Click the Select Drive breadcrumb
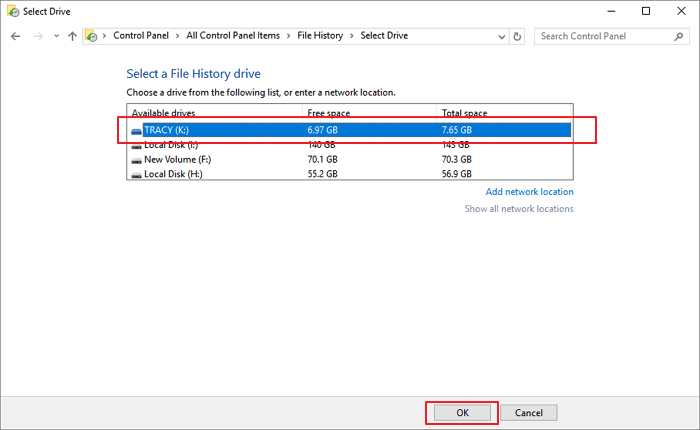Image resolution: width=700 pixels, height=430 pixels. click(x=384, y=36)
